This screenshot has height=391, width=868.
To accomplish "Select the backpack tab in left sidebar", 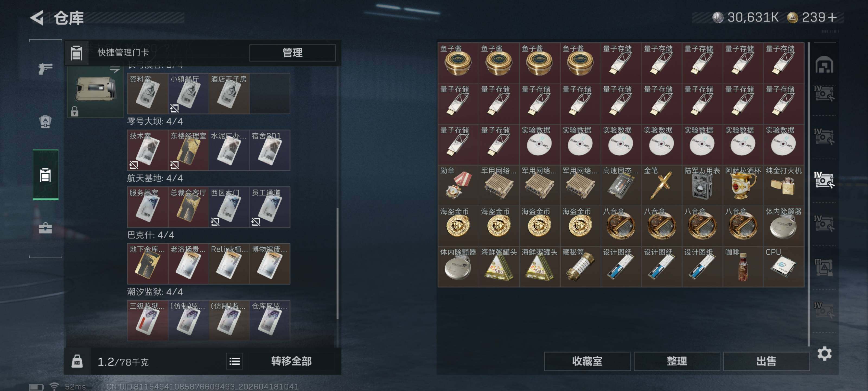I will click(45, 121).
